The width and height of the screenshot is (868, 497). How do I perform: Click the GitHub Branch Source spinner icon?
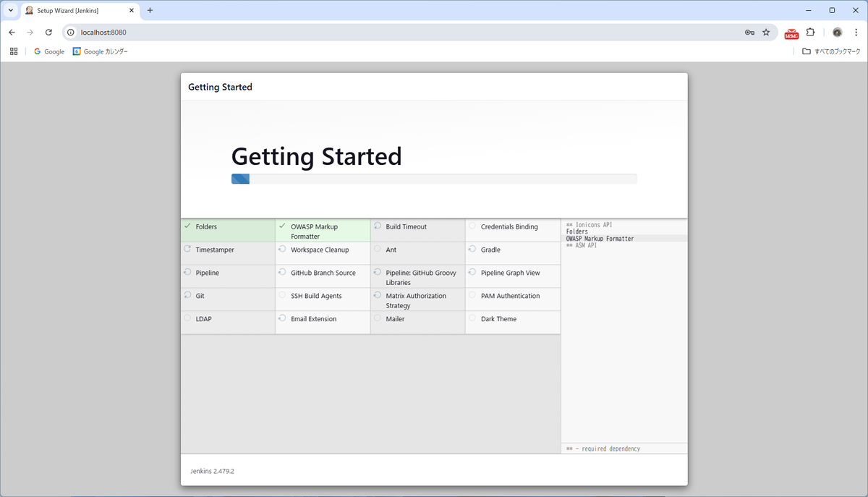click(x=282, y=272)
